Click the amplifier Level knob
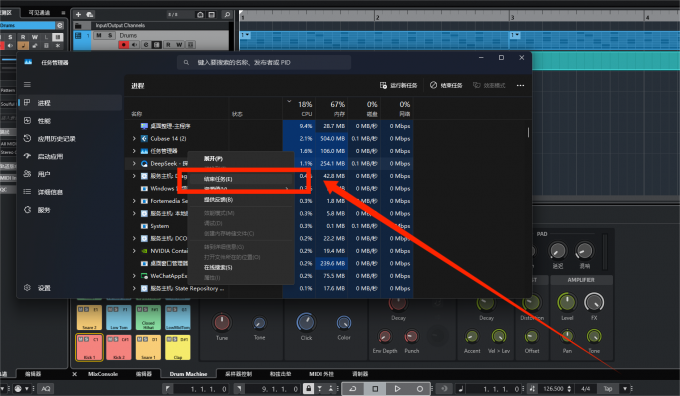The image size is (680, 396). pos(567,302)
